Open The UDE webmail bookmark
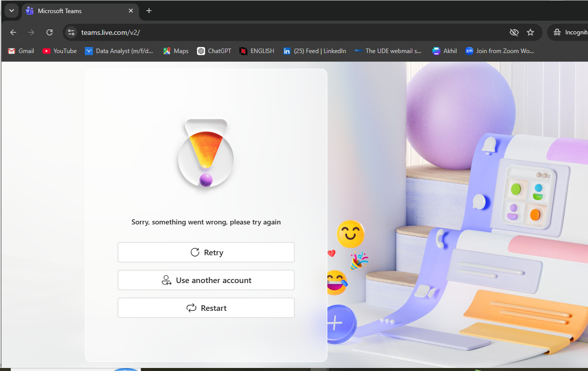Image resolution: width=588 pixels, height=371 pixels. click(x=388, y=51)
